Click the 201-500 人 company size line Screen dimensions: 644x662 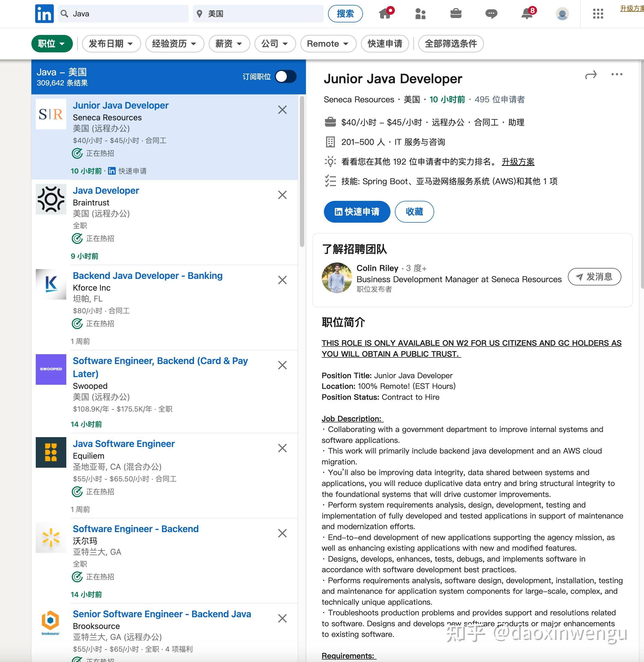coord(393,142)
